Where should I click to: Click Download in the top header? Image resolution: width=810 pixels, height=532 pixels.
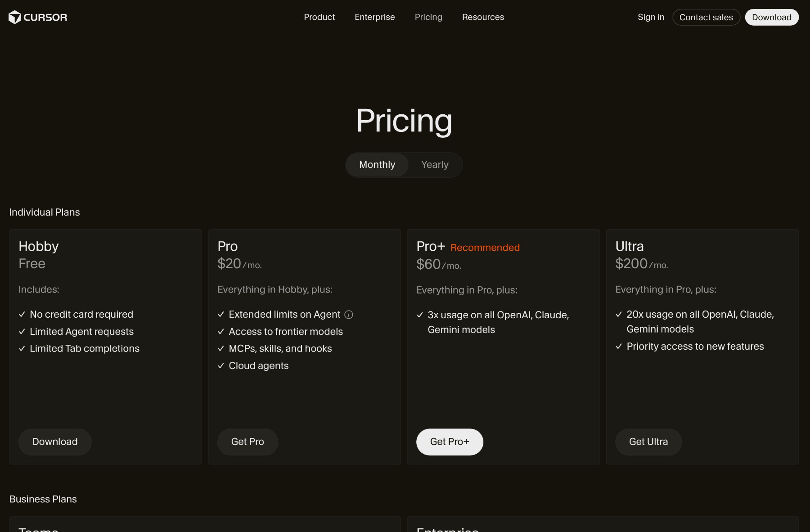(771, 17)
